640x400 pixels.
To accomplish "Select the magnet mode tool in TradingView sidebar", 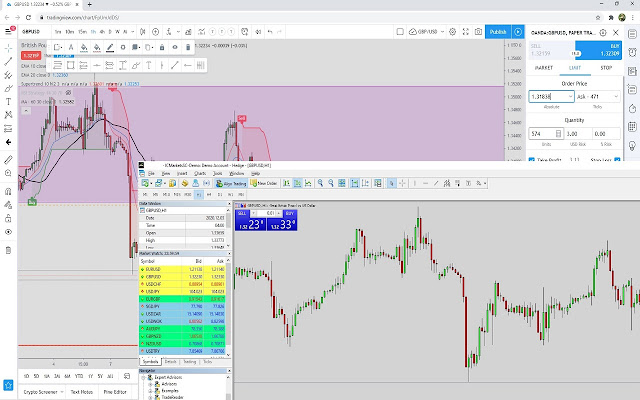I will click(x=8, y=191).
